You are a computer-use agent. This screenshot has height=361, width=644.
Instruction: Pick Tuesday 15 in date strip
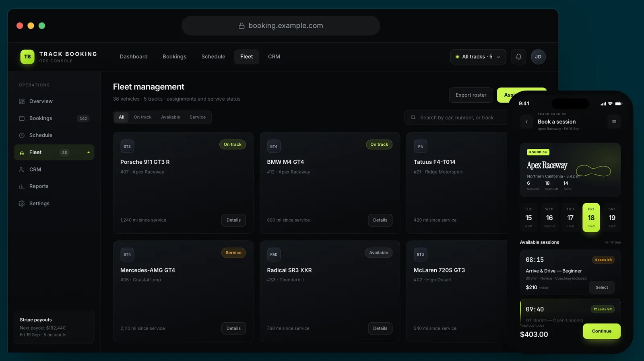coord(528,218)
